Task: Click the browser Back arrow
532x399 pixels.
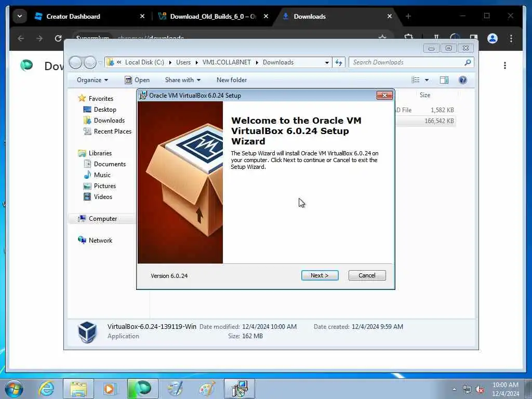Action: [21, 38]
